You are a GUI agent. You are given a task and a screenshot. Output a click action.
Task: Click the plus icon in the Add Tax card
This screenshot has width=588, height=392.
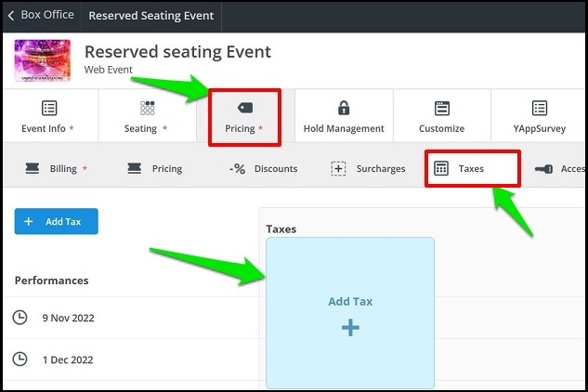click(350, 328)
